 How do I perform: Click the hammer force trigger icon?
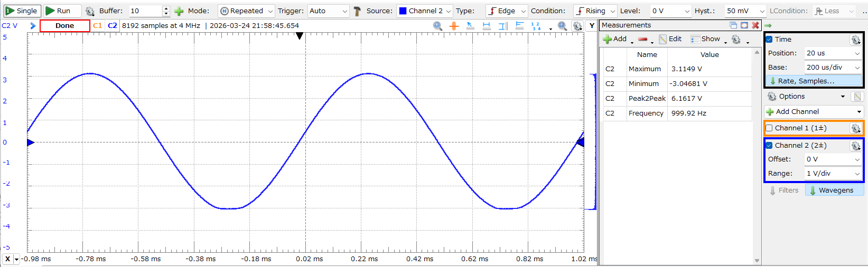[x=357, y=11]
